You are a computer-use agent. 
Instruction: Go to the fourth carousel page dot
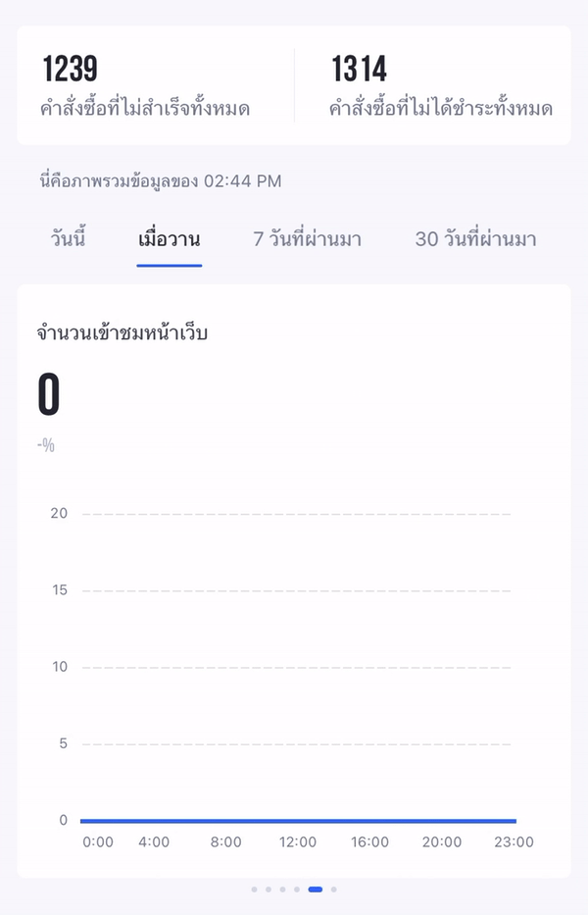coord(297,890)
